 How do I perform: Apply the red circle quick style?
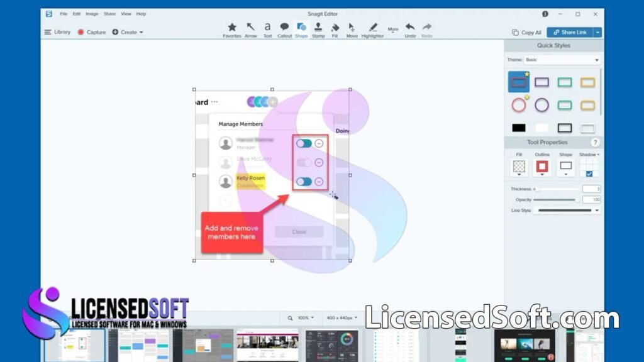pos(519,105)
